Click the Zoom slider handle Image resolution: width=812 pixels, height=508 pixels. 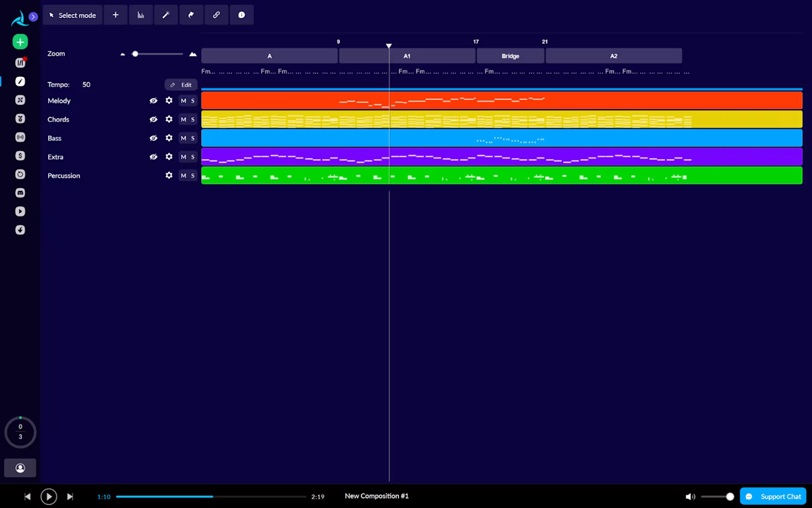pyautogui.click(x=135, y=54)
